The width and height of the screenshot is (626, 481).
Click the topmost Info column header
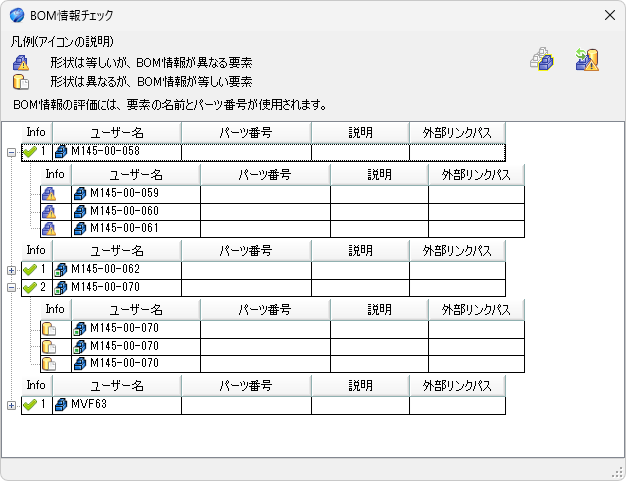36,133
